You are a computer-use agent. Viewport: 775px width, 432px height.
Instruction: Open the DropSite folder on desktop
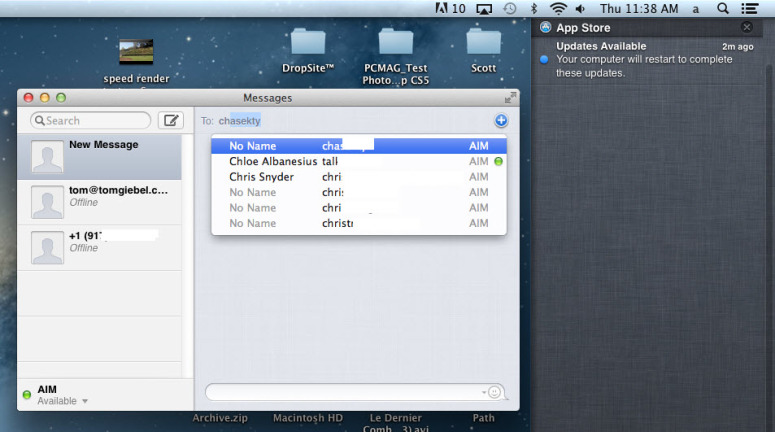coord(308,42)
